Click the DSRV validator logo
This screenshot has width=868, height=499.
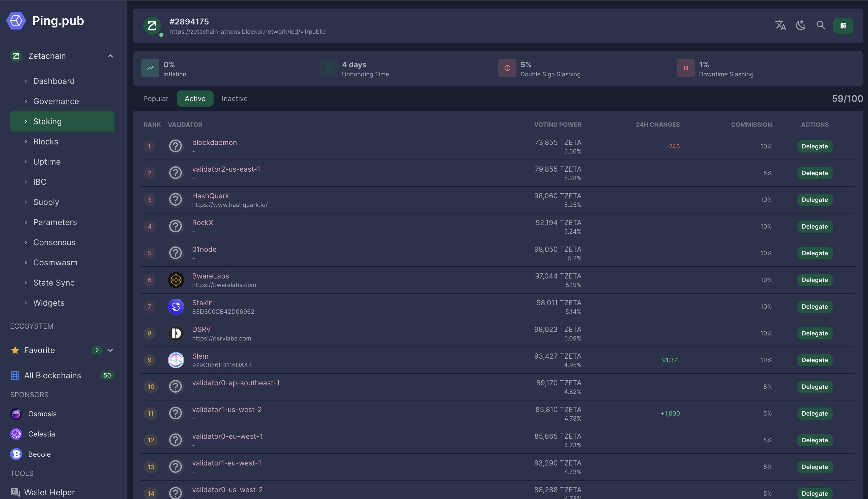click(x=176, y=333)
